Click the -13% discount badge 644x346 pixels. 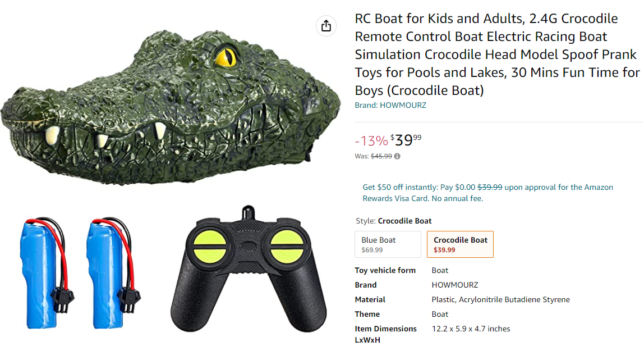tap(371, 141)
